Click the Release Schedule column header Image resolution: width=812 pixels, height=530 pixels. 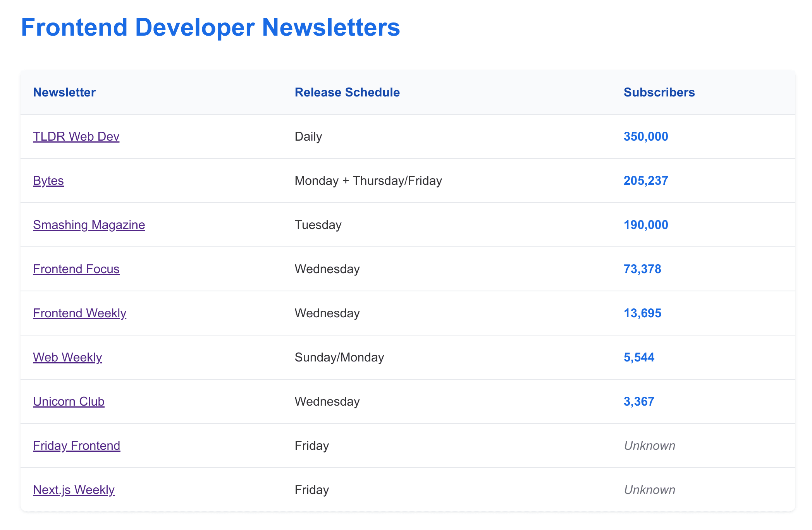[347, 92]
